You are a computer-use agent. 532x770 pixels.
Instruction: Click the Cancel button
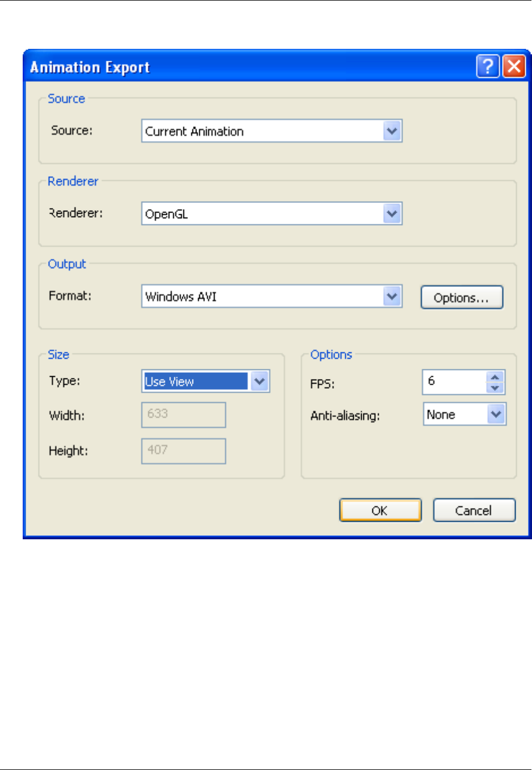pyautogui.click(x=474, y=510)
